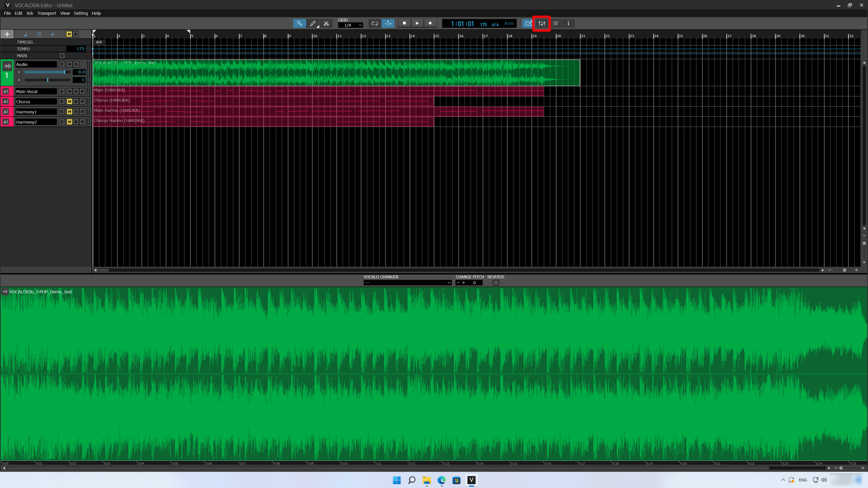Expand the Audio track volume controls
Viewport: 868px width, 488px height.
click(19, 72)
